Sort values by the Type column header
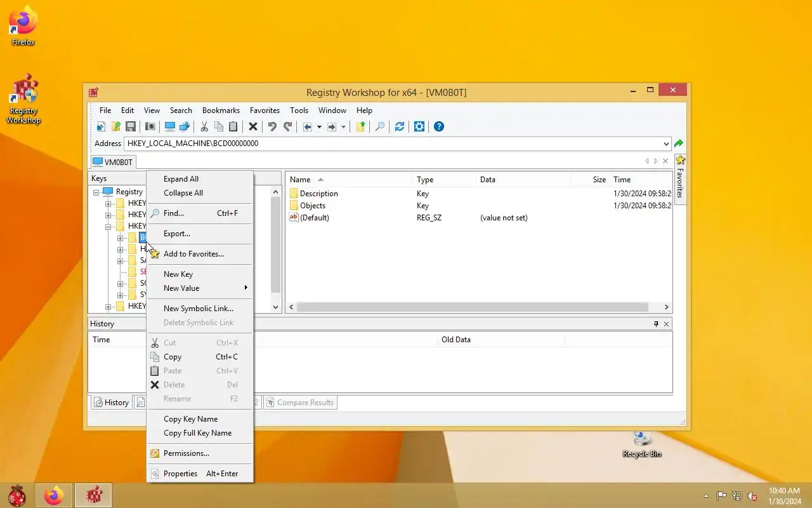 (x=444, y=180)
